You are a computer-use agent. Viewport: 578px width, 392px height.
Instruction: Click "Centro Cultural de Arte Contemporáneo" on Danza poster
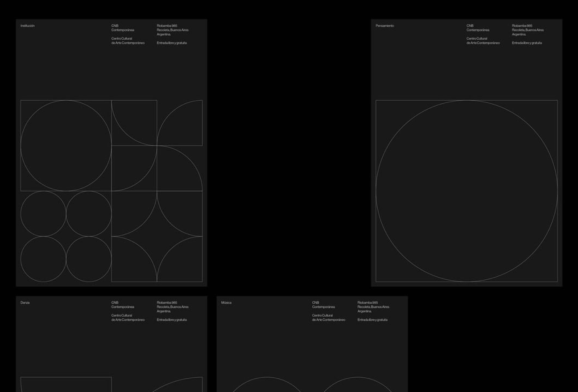(128, 318)
